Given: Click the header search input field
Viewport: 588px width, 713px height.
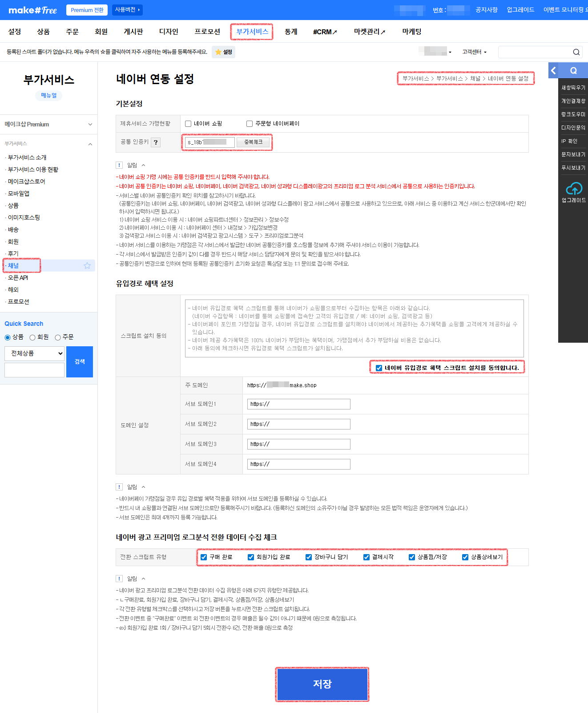Looking at the screenshot, I should 535,52.
